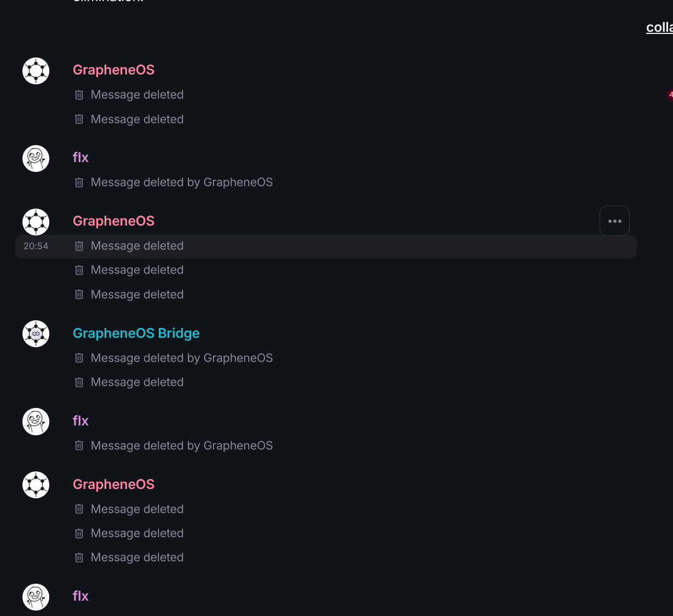Open the GrapheneOS Bridge username profile
Image resolution: width=673 pixels, height=616 pixels.
pos(136,333)
